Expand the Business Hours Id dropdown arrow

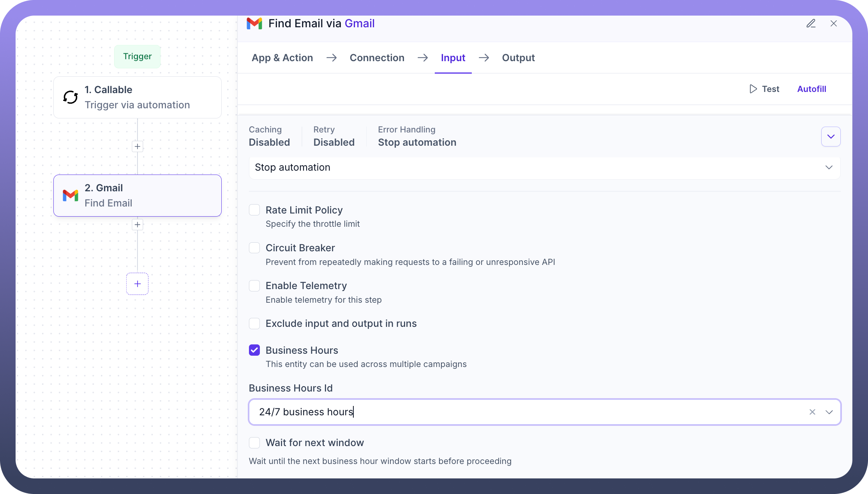829,412
